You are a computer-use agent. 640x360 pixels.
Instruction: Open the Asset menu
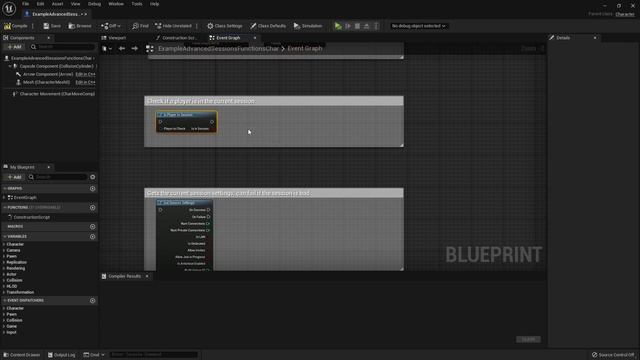point(58,4)
